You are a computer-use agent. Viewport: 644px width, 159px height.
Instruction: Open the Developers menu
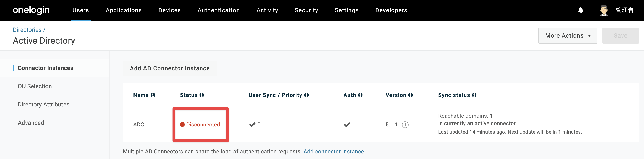click(391, 10)
